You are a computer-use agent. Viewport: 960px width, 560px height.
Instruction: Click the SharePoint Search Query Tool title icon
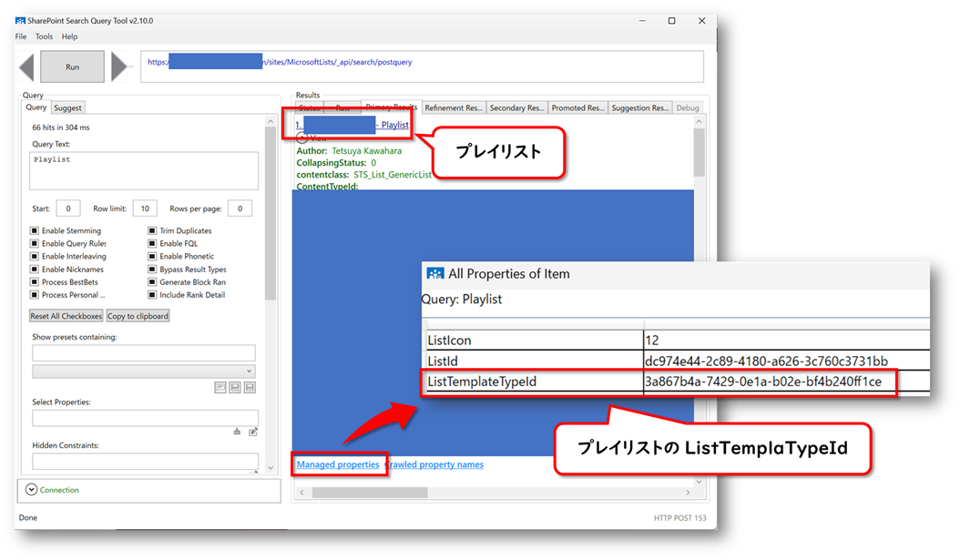tap(20, 20)
